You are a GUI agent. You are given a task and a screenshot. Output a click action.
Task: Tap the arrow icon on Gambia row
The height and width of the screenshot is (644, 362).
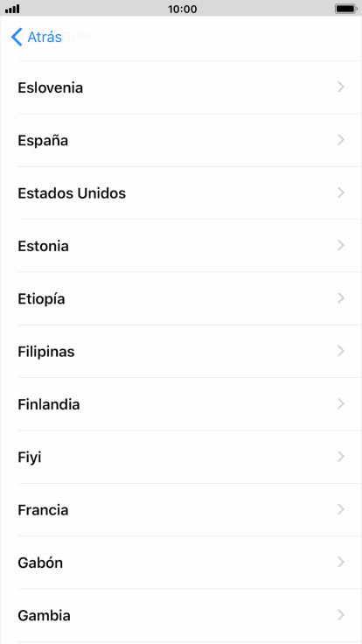341,615
